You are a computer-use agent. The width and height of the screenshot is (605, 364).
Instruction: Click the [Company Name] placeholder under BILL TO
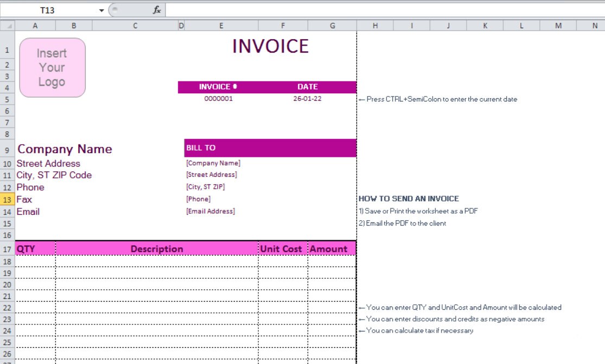click(x=213, y=163)
